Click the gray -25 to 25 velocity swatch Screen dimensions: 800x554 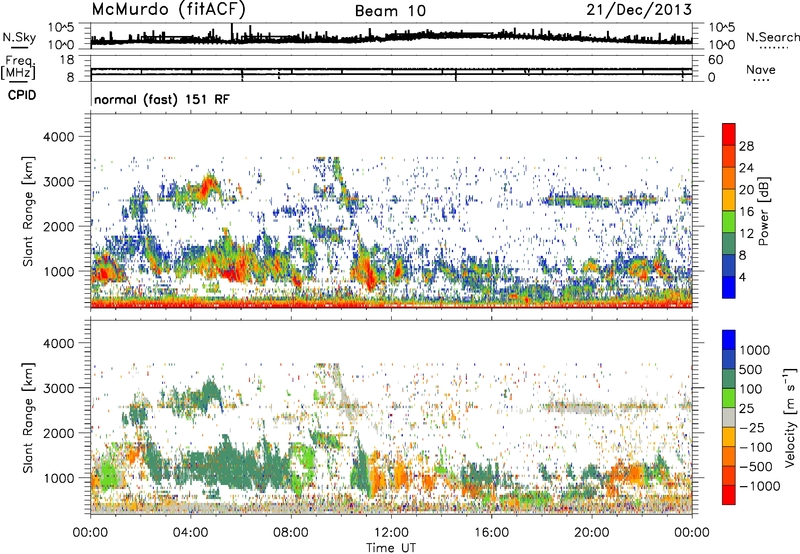click(729, 417)
